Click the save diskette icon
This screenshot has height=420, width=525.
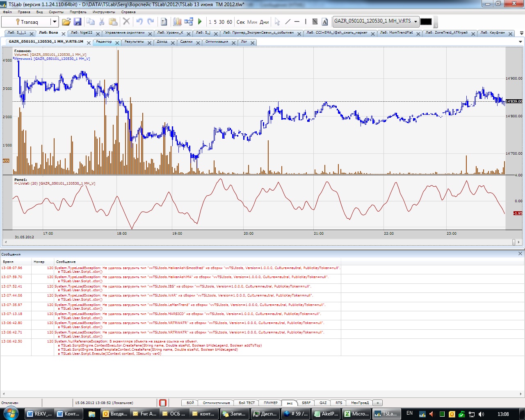78,22
